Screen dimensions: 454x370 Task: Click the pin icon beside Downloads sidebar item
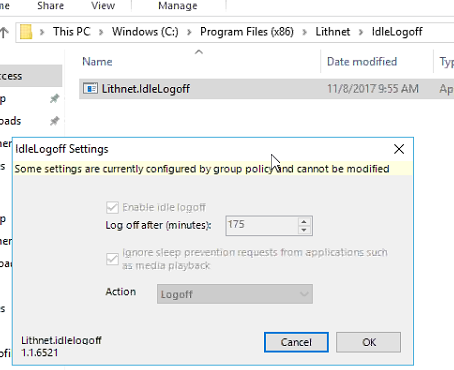pos(54,121)
